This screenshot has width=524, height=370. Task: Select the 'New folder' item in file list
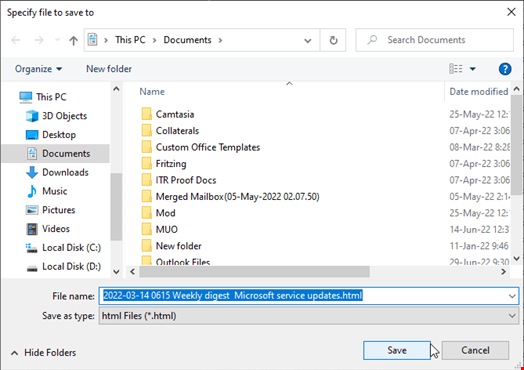click(x=178, y=246)
